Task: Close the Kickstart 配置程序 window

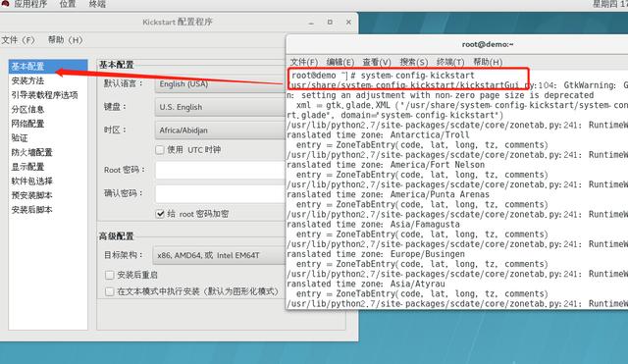Action: (x=348, y=23)
